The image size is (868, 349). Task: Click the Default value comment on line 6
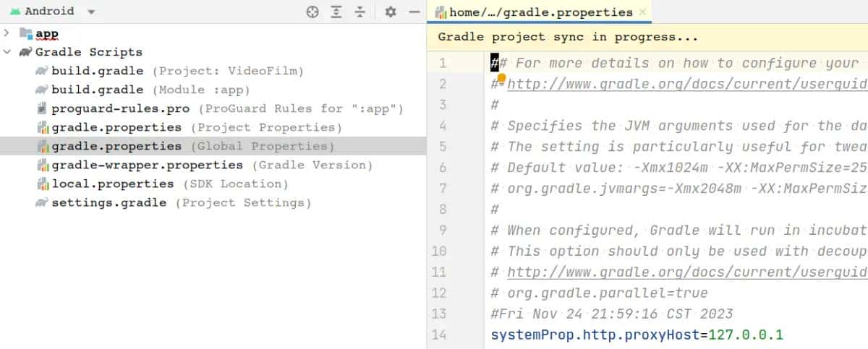[x=679, y=168]
